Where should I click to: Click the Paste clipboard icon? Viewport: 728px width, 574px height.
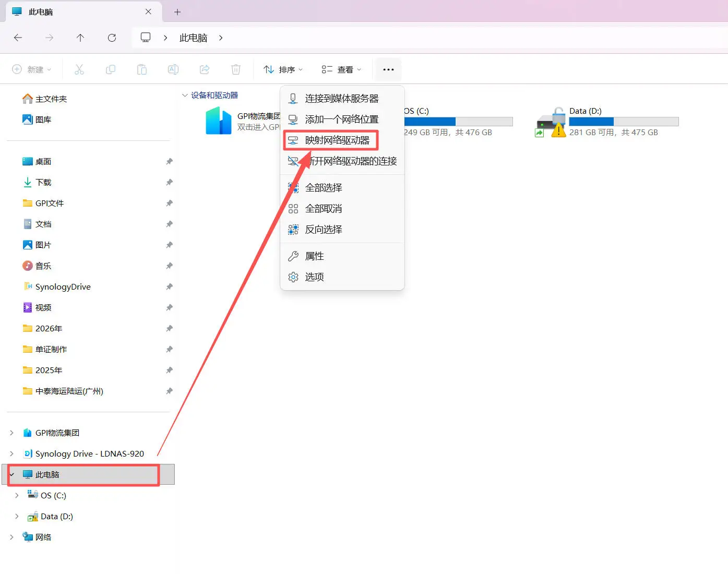point(142,69)
